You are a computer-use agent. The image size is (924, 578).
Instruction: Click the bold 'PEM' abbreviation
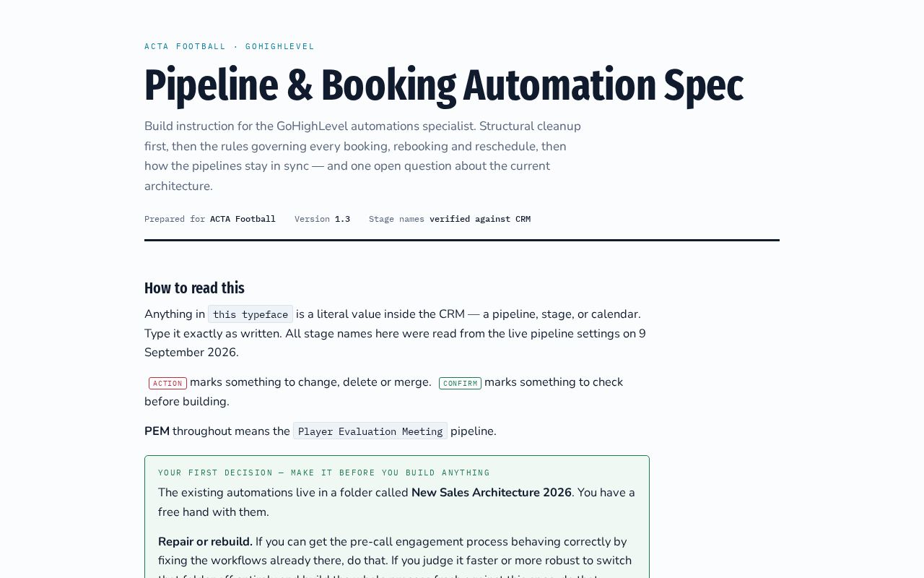click(157, 431)
